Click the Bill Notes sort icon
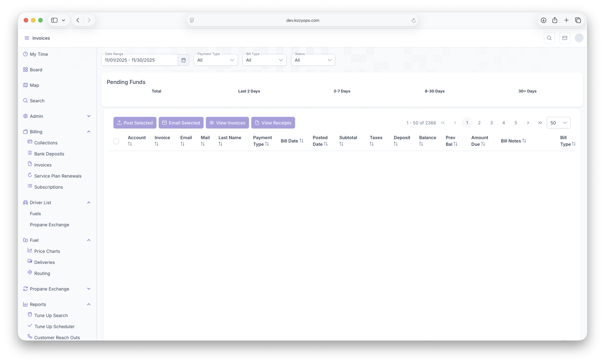 pos(524,141)
